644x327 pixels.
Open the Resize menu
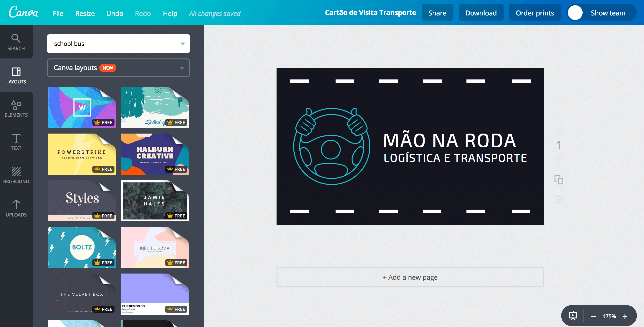click(85, 13)
